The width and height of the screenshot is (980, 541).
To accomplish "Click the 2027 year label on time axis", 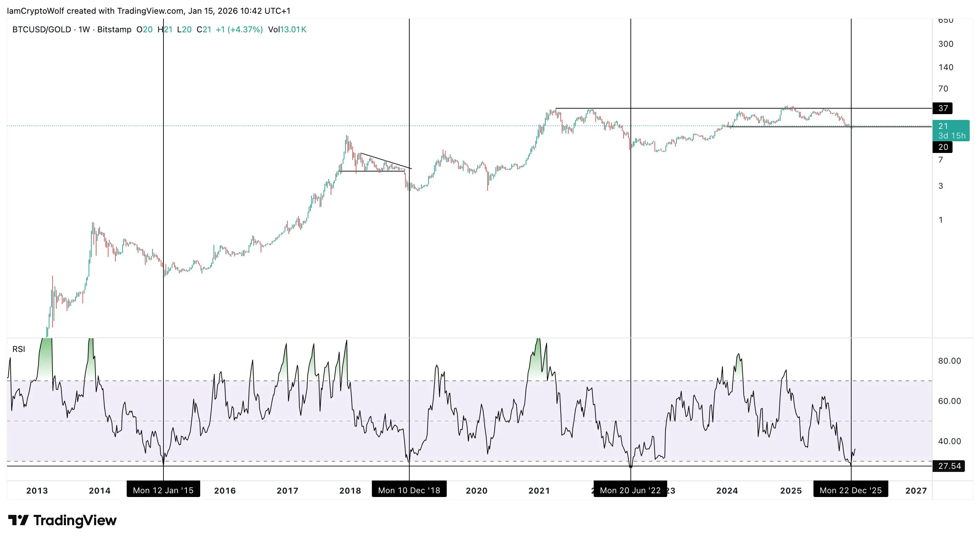I will coord(916,491).
